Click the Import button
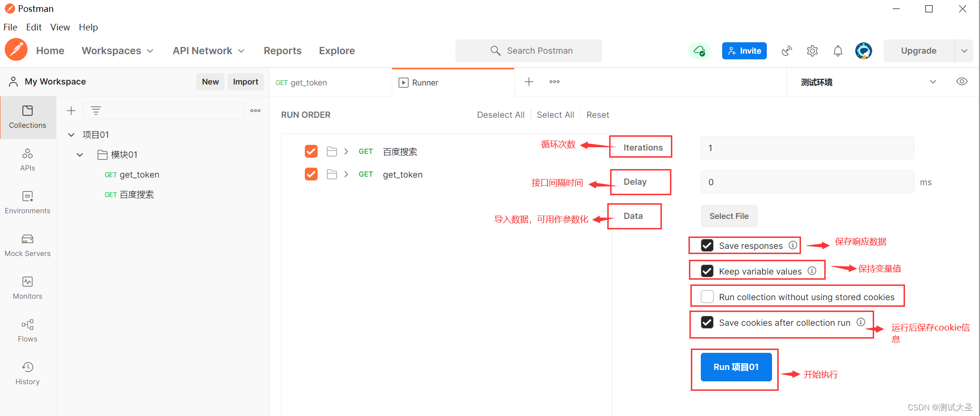980x416 pixels. point(245,82)
